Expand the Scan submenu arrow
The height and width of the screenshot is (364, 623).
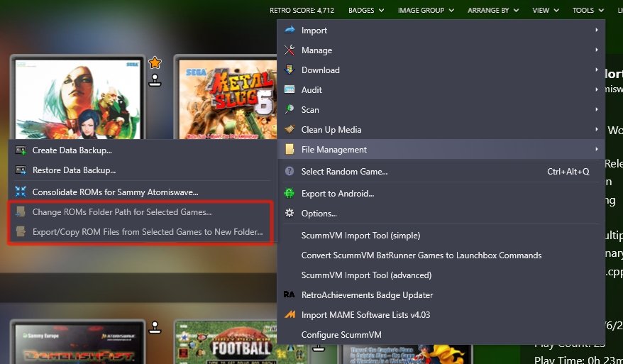click(x=596, y=109)
